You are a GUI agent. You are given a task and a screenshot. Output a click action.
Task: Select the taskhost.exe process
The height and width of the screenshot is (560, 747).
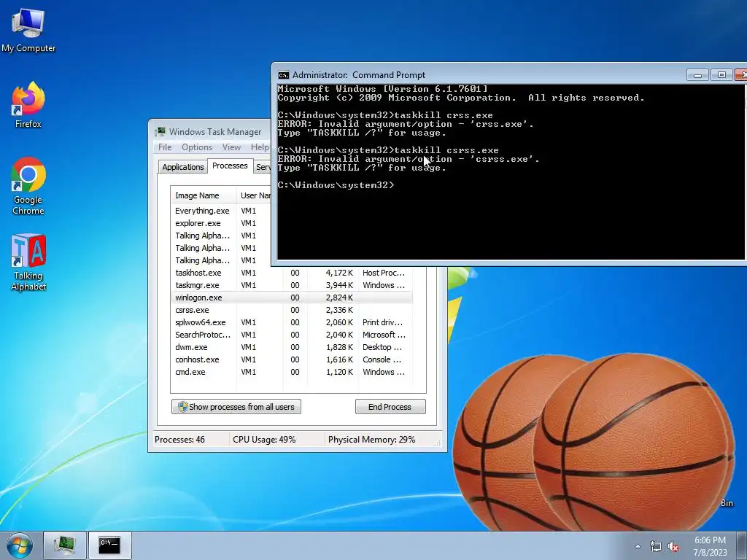coord(292,273)
